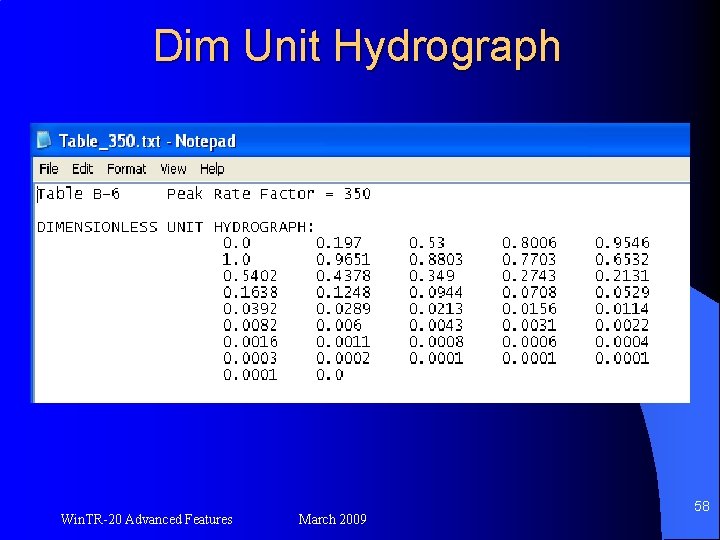
Task: Click the value 0.0022
Action: coord(622,326)
